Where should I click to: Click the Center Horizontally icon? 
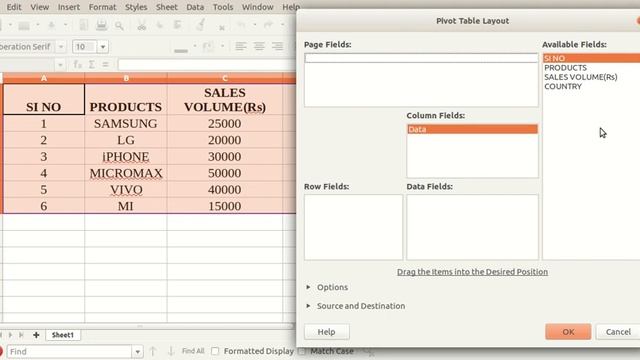click(x=259, y=47)
